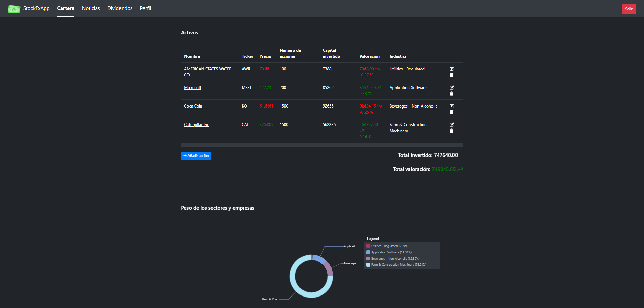Click the MSFT ticker cell

point(247,88)
